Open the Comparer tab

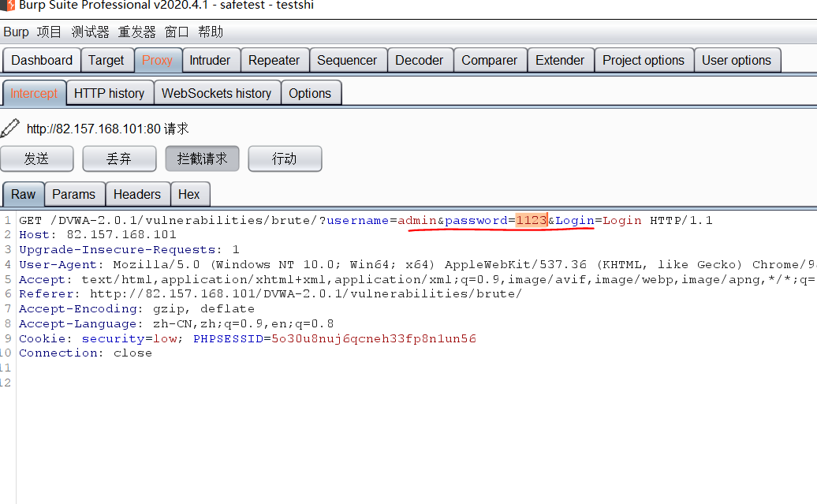490,61
